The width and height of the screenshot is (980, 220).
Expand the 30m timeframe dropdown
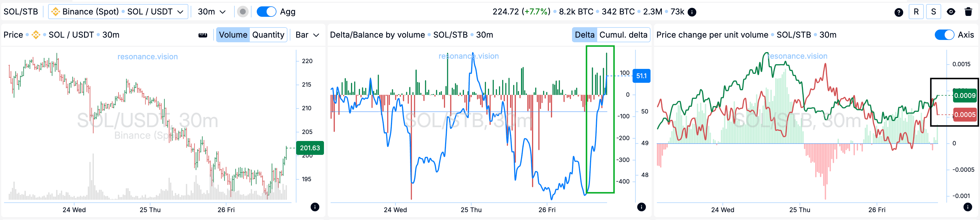212,12
